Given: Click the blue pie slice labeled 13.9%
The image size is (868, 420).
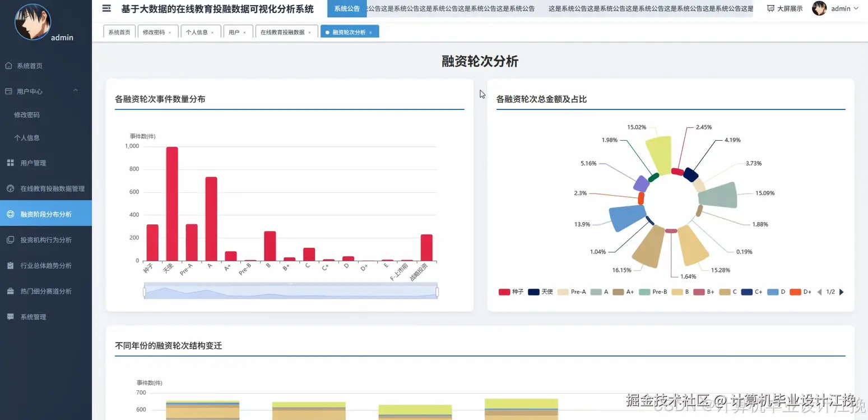Looking at the screenshot, I should click(x=628, y=218).
